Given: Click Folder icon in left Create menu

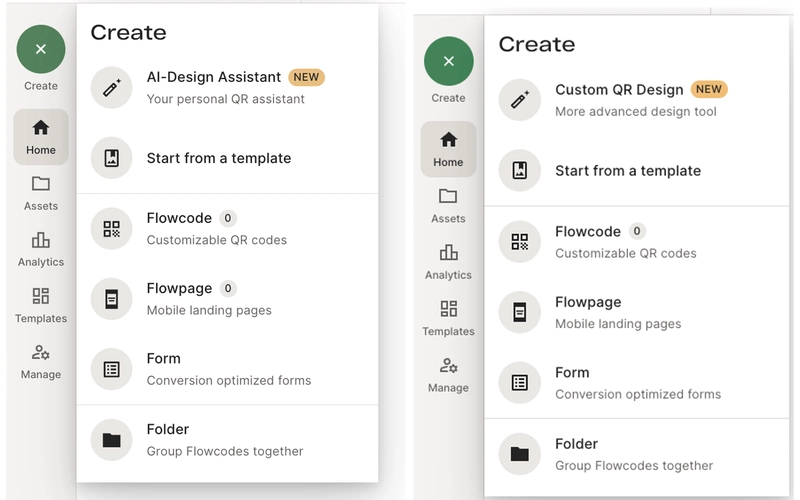Looking at the screenshot, I should tap(112, 440).
